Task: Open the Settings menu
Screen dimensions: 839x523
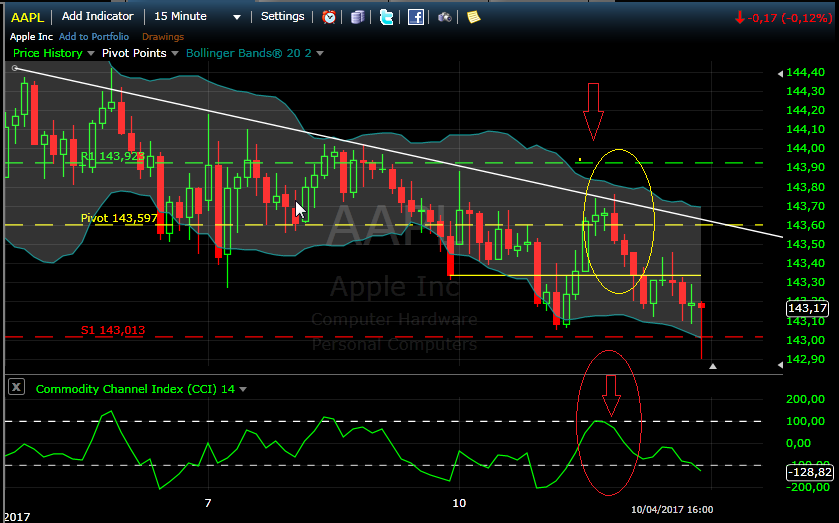Action: [x=283, y=17]
